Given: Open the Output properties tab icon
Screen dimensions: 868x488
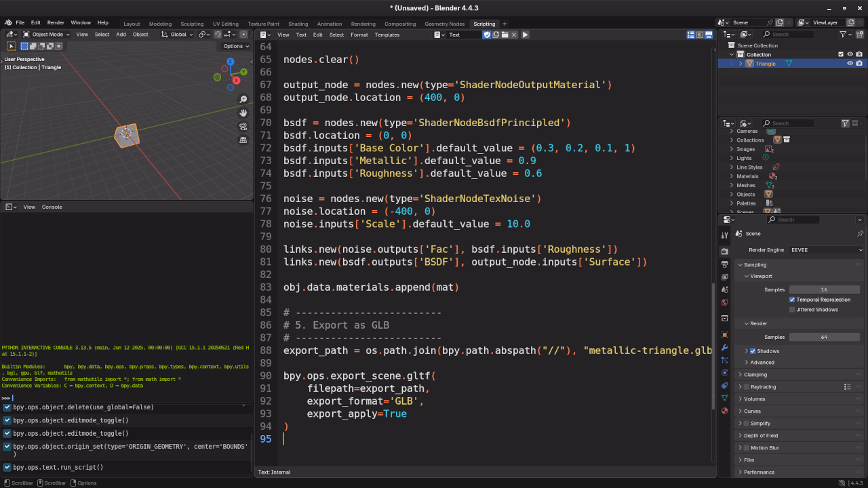Looking at the screenshot, I should point(725,264).
